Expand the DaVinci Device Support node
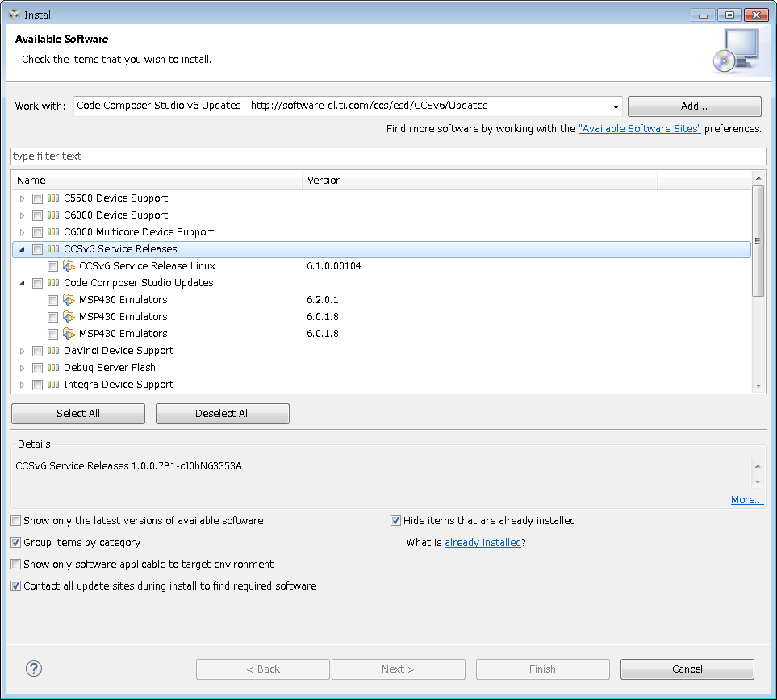The height and width of the screenshot is (700, 777). (22, 352)
